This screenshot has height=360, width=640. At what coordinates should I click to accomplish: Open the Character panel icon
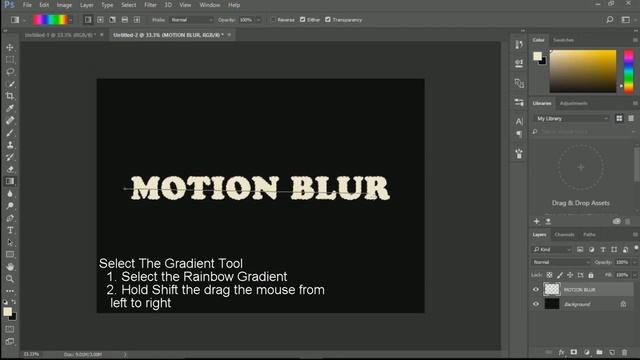(x=519, y=121)
